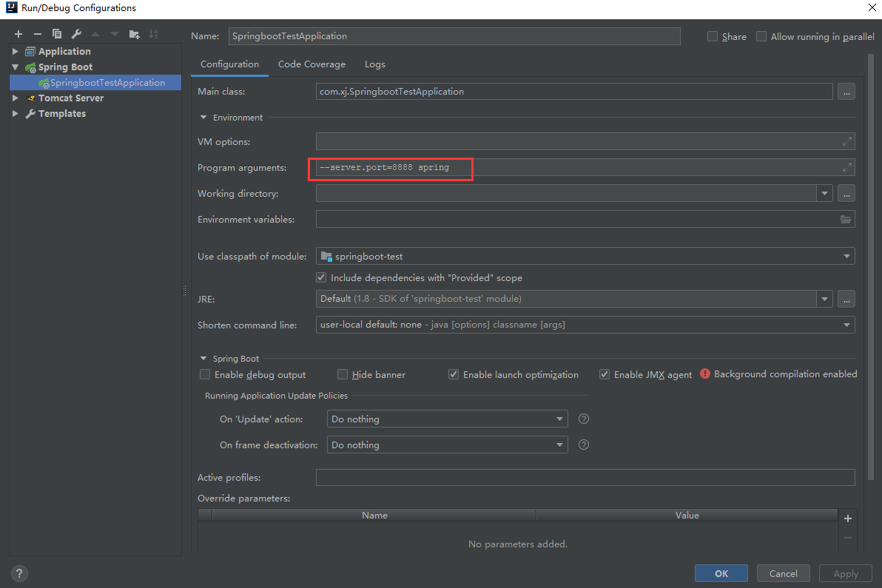Click the Active profiles field
882x588 pixels.
(585, 477)
